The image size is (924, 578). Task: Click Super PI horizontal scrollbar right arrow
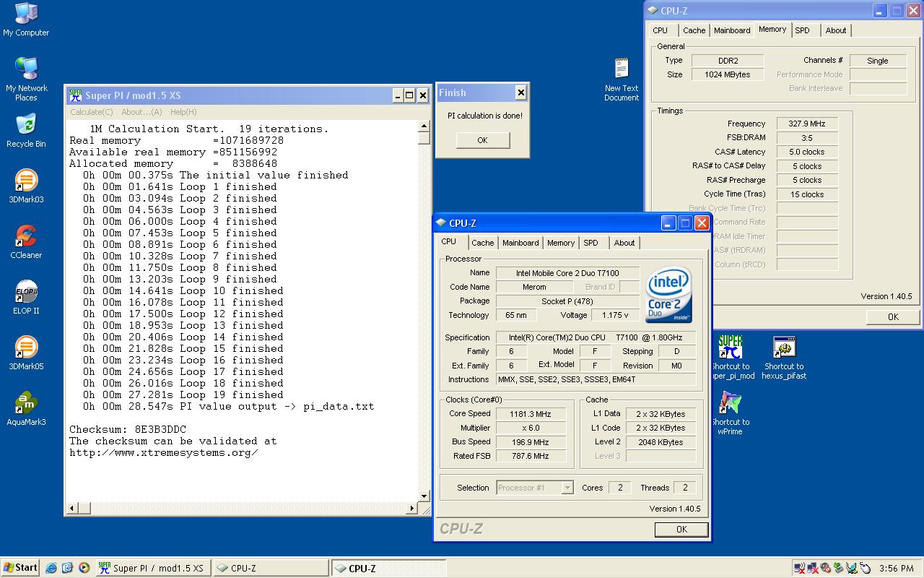412,508
